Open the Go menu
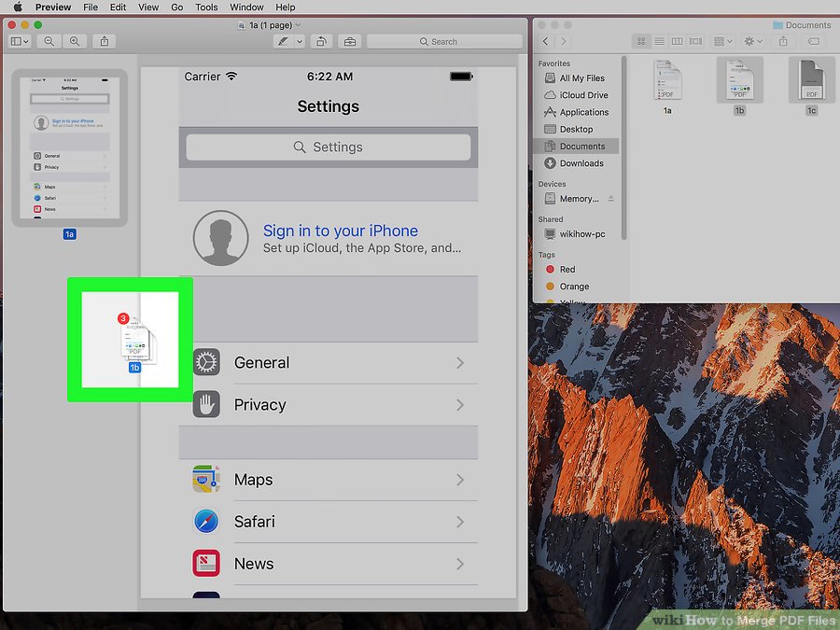The image size is (840, 630). click(x=176, y=7)
